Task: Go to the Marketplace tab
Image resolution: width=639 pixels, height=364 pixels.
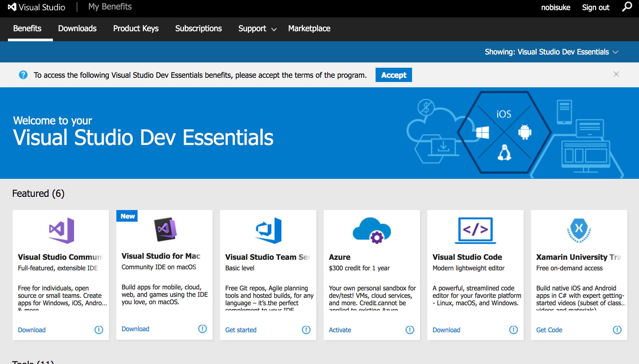Action: tap(309, 29)
